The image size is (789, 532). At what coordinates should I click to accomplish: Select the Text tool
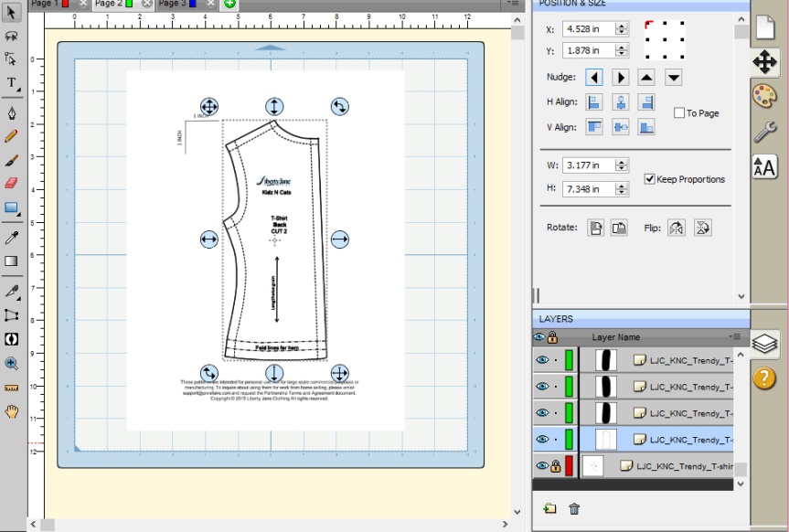11,84
